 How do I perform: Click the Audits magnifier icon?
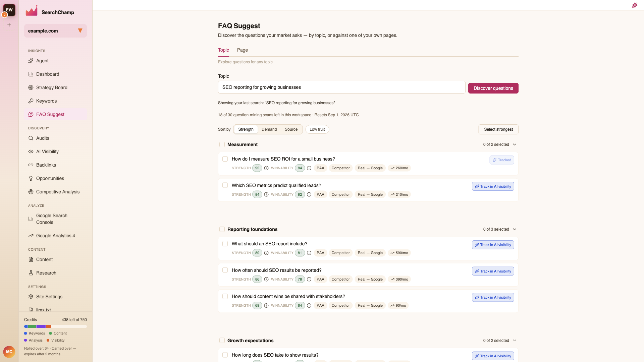click(31, 138)
